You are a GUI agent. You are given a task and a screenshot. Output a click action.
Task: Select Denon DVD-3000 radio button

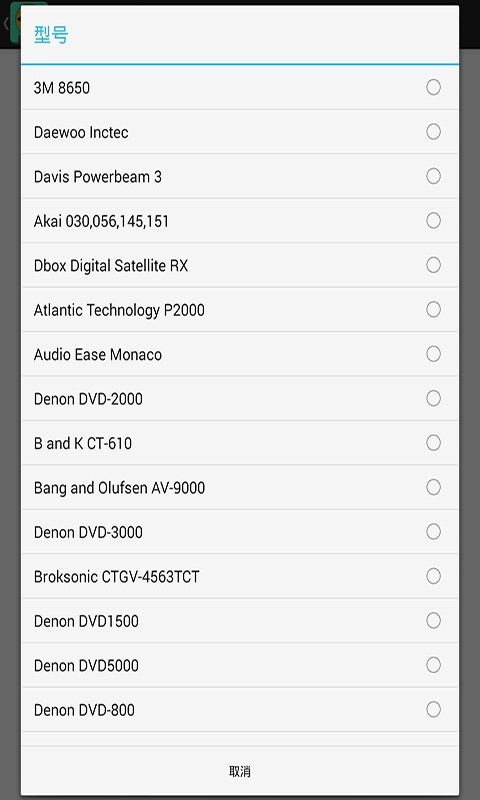tap(433, 532)
